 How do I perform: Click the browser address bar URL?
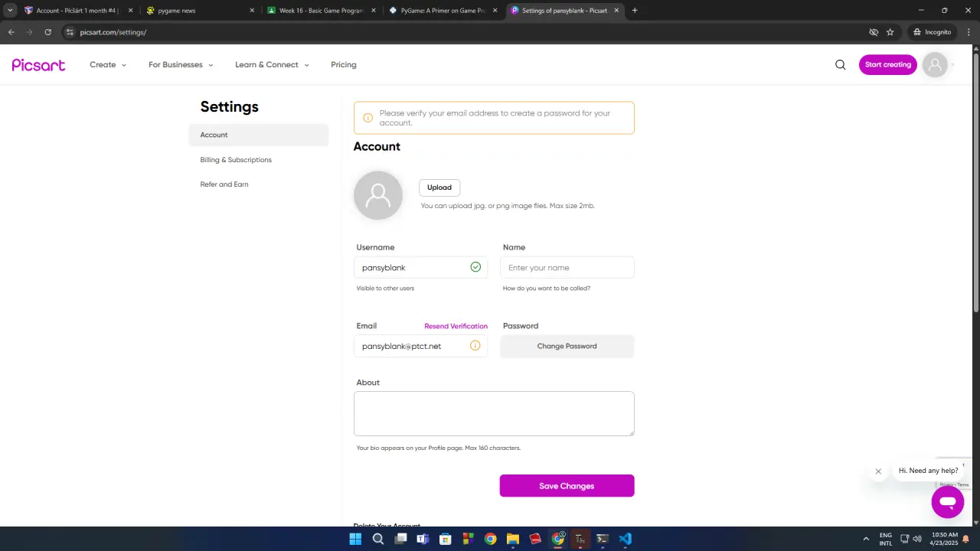[x=113, y=32]
